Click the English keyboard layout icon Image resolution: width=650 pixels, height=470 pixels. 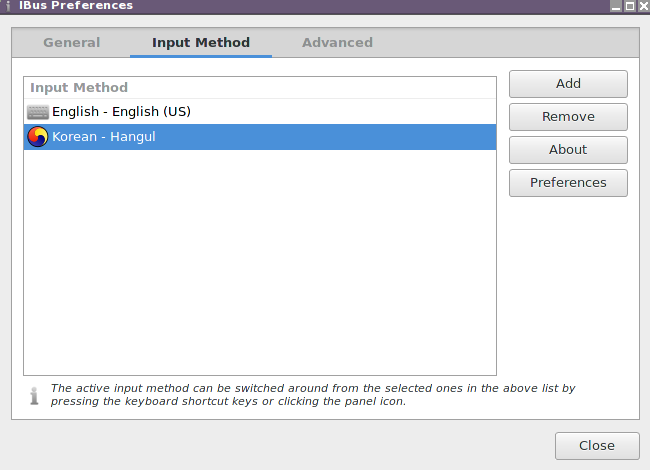38,112
